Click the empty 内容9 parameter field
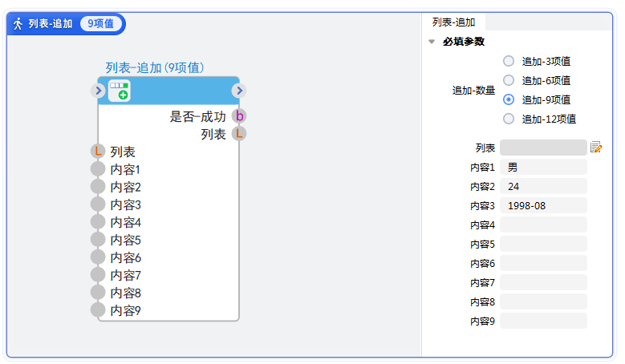 coord(543,321)
